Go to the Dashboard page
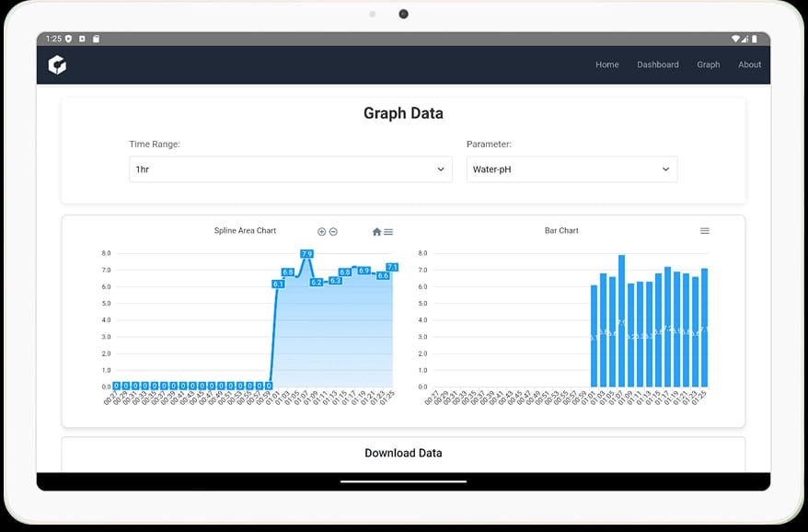This screenshot has height=532, width=808. 658,64
